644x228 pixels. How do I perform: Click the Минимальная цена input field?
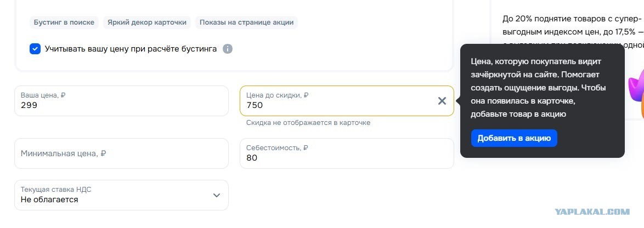coord(122,153)
